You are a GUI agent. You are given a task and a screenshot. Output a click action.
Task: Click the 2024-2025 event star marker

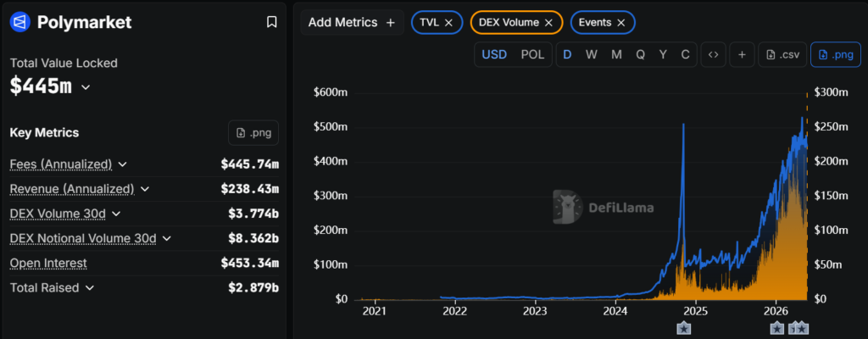[x=684, y=328]
